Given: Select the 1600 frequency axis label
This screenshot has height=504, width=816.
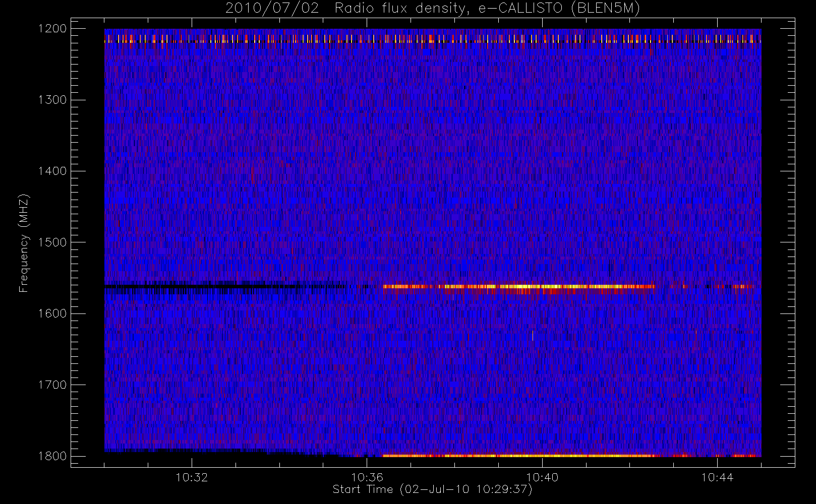Looking at the screenshot, I should pyautogui.click(x=52, y=313).
